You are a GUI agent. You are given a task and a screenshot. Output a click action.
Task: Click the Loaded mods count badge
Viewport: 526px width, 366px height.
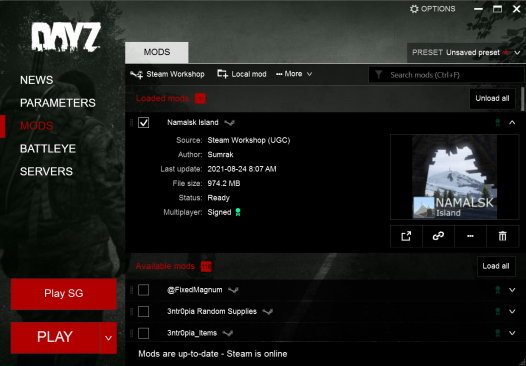pyautogui.click(x=200, y=99)
